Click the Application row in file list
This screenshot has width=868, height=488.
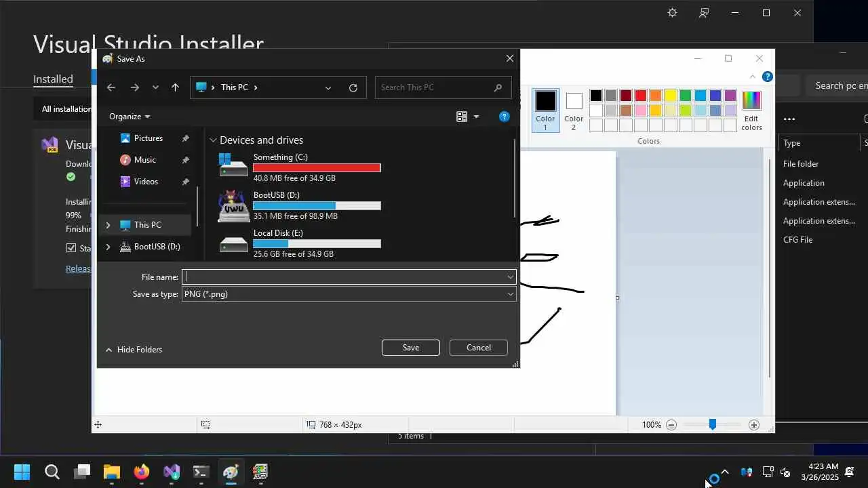tap(804, 183)
